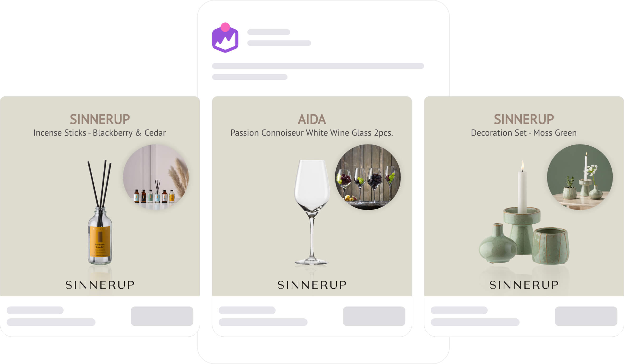Open the wine glasses with grapes circular photo
Viewport: 624px width, 364px height.
coord(368,177)
